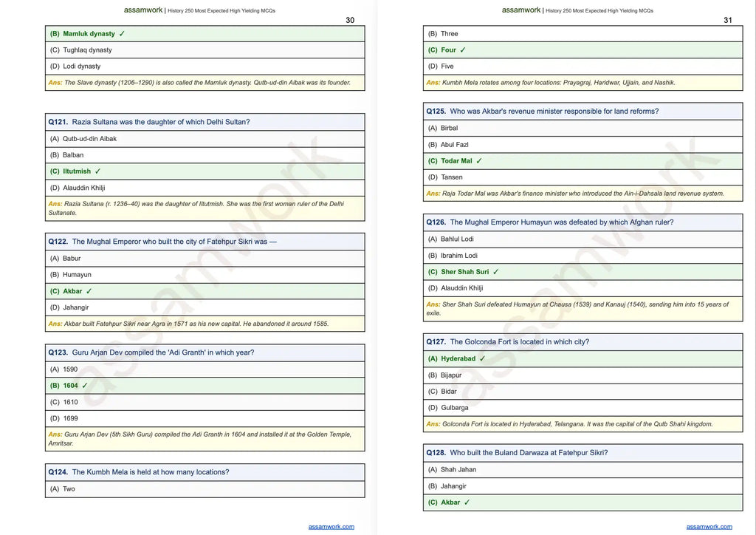Select option (A) Babur in Q122
The image size is (756, 535).
click(x=205, y=259)
